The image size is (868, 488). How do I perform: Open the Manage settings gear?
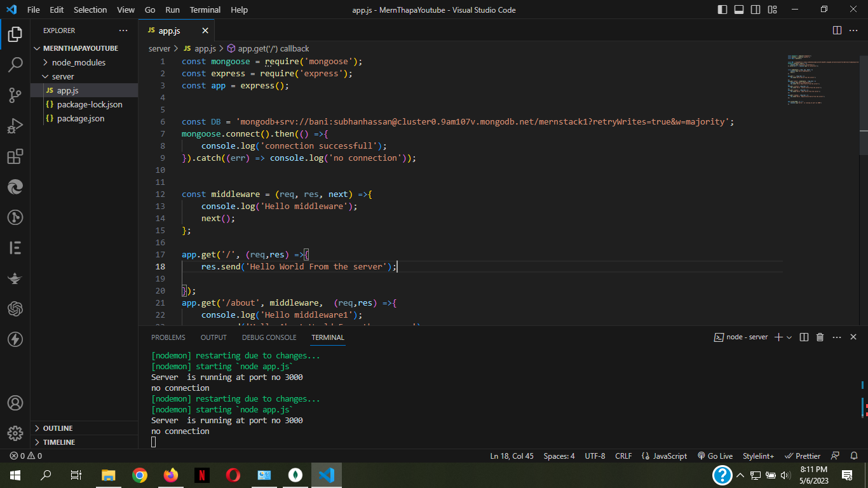[x=15, y=433]
